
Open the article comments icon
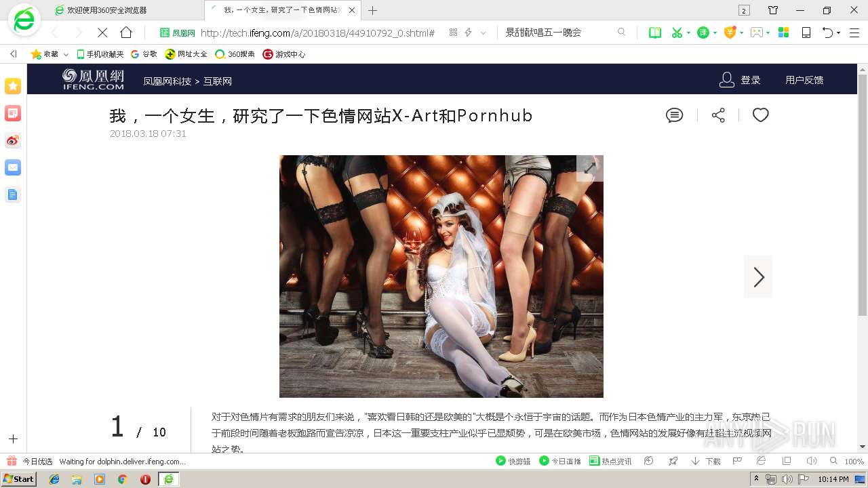click(x=674, y=115)
